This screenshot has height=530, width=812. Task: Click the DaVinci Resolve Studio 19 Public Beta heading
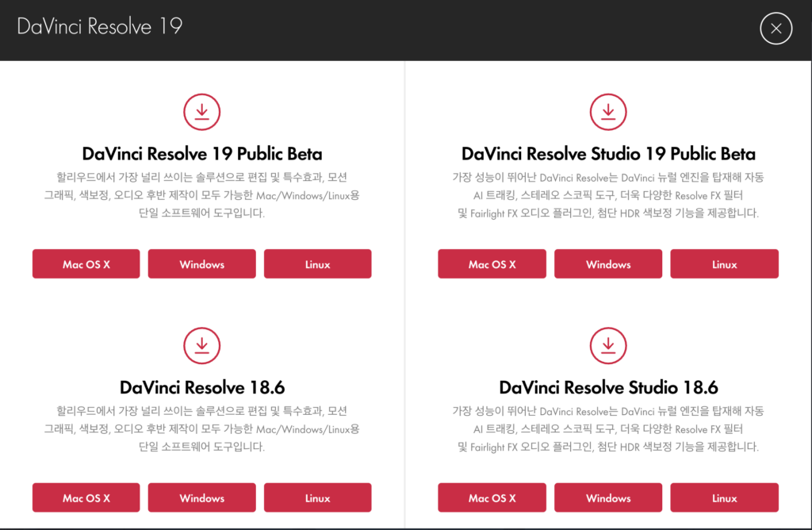tap(608, 154)
